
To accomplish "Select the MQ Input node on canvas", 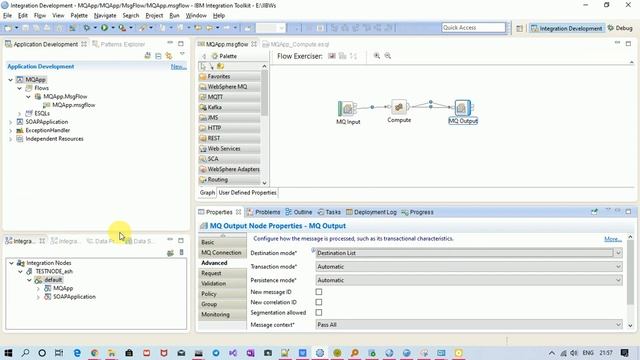I will [347, 109].
